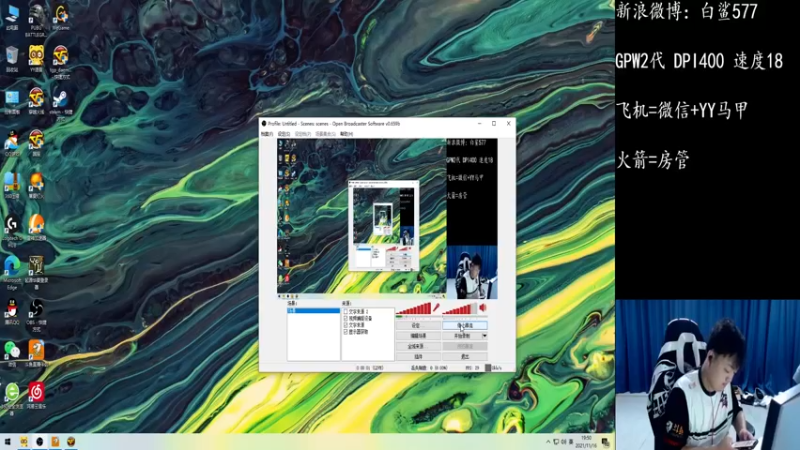This screenshot has width=800, height=450.
Task: Uncheck the plain 文字来源 source checkbox
Action: [x=345, y=325]
